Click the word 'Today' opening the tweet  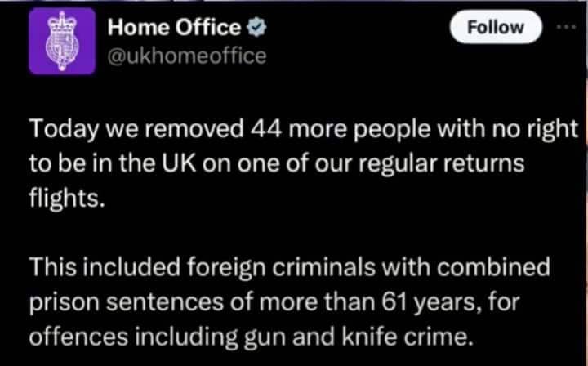[x=58, y=130]
